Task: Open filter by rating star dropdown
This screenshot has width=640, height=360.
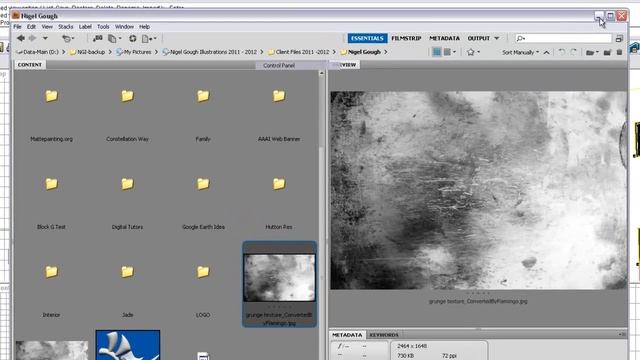Action: pos(473,52)
